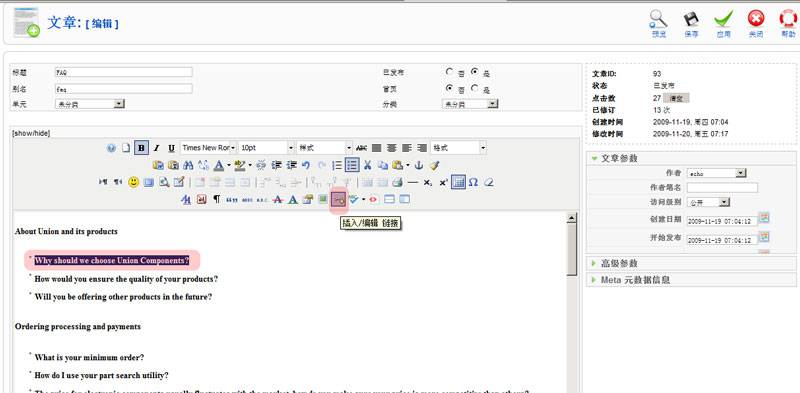Click the Copy icon next to scissors
This screenshot has height=393, width=800.
(x=383, y=165)
